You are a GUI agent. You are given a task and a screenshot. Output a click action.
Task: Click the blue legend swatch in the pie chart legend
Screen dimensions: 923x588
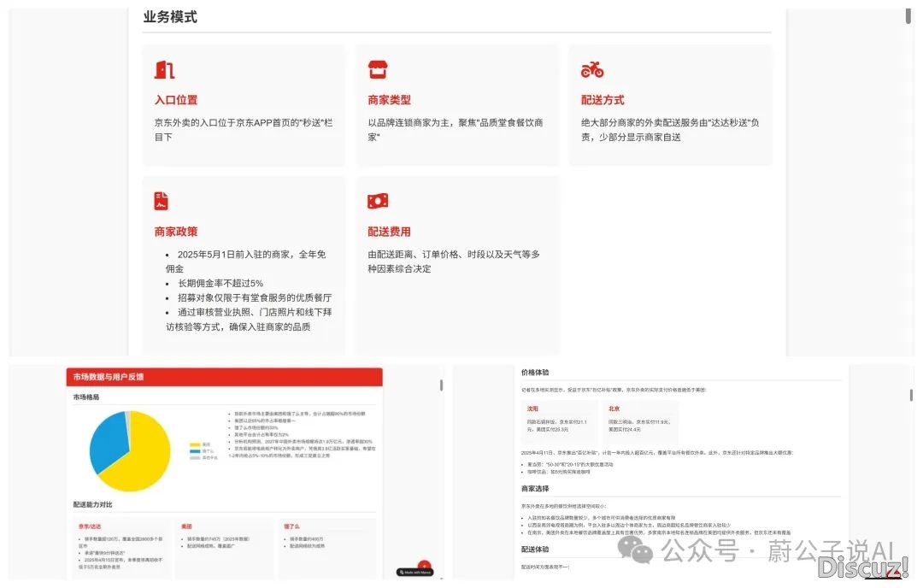coord(195,451)
